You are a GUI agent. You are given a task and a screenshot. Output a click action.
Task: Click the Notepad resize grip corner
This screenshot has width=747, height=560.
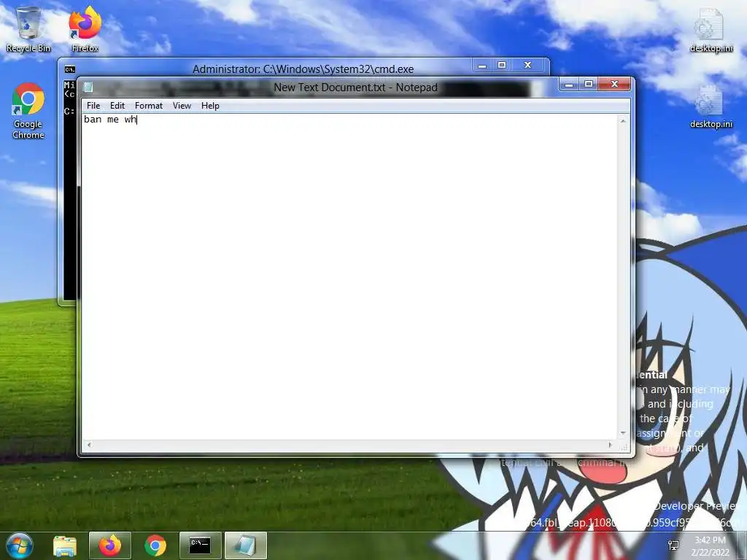click(x=625, y=447)
